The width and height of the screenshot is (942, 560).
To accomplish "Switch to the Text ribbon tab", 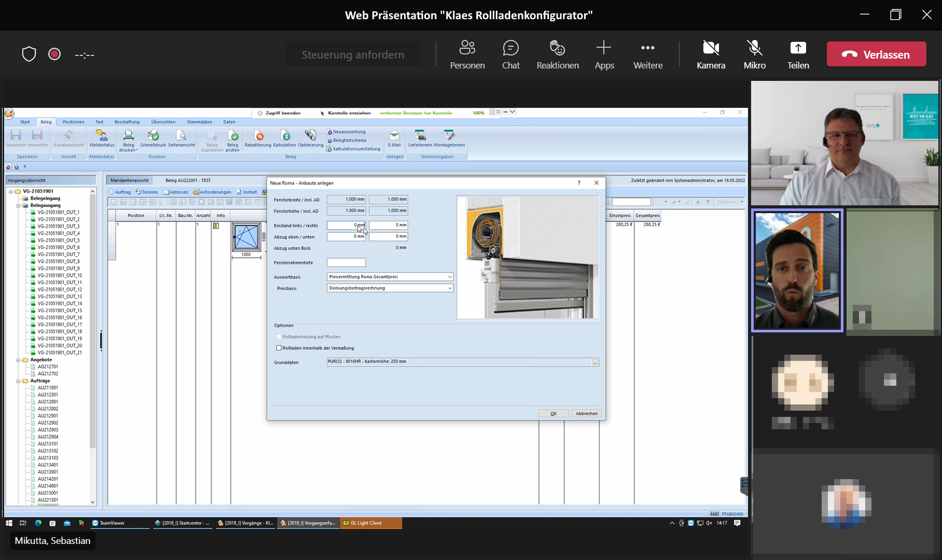I will [99, 122].
